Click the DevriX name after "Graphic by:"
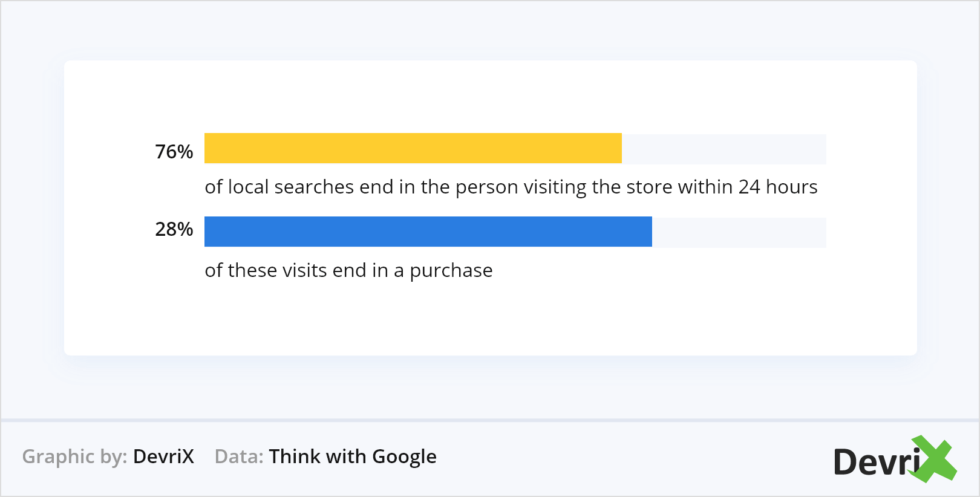980x497 pixels. pos(163,456)
